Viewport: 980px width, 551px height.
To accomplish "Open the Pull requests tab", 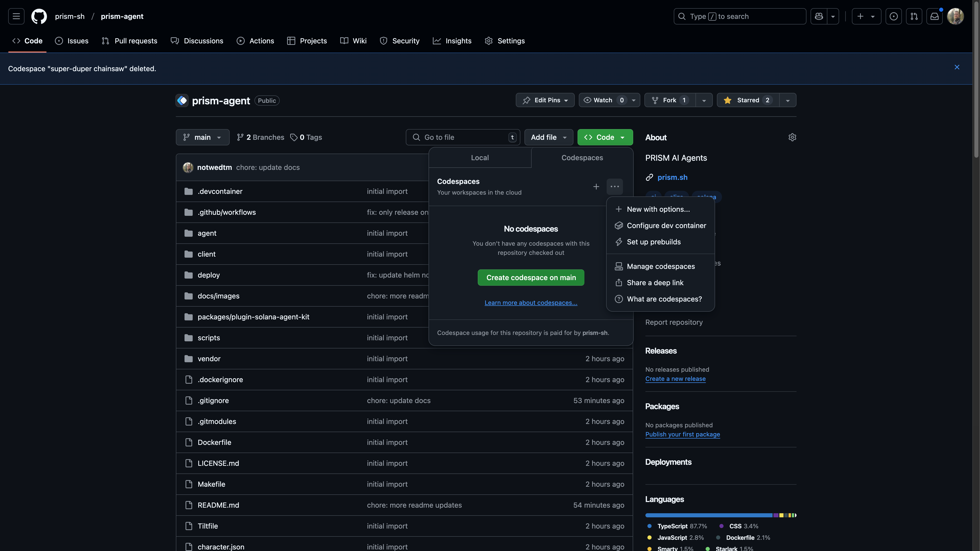I will 129,41.
